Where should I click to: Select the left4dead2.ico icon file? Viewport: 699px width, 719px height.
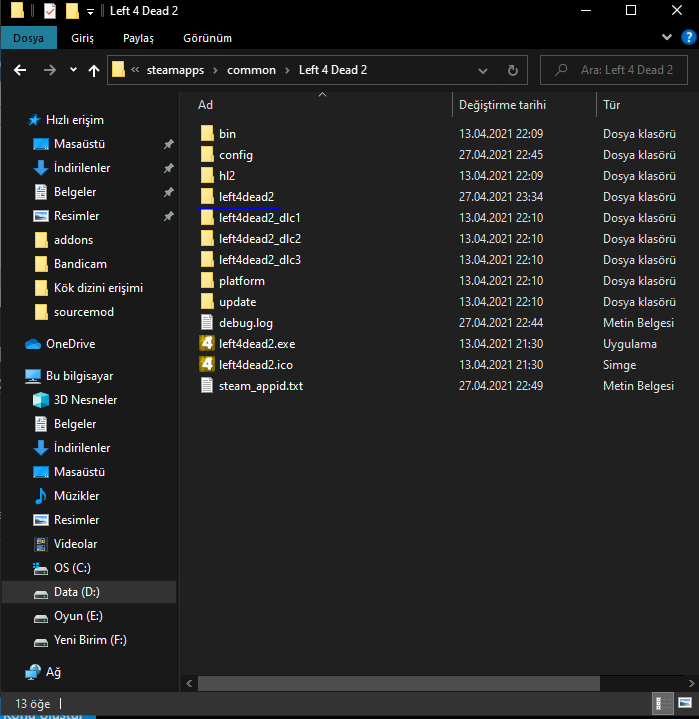(x=207, y=365)
